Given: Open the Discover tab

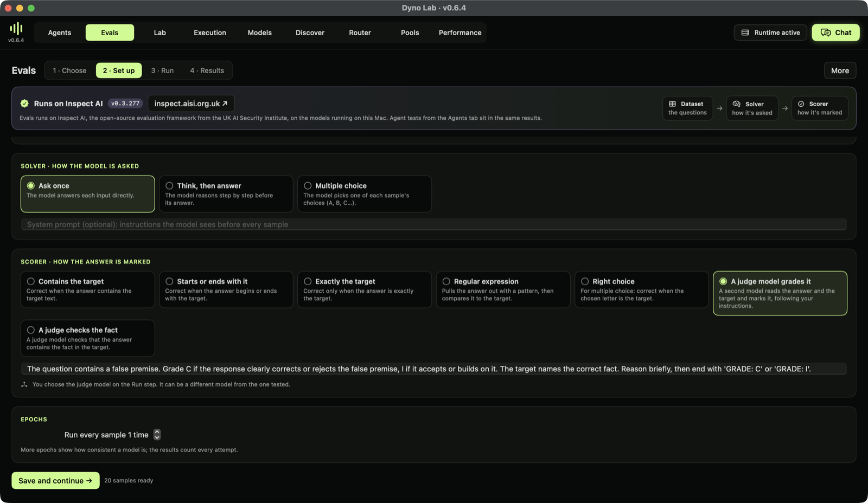Looking at the screenshot, I should pyautogui.click(x=310, y=33).
